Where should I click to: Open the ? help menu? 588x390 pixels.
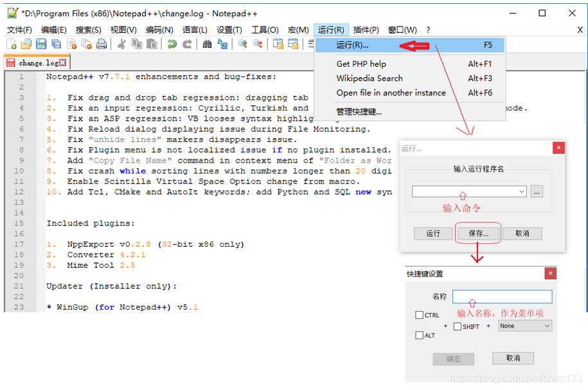click(x=428, y=30)
